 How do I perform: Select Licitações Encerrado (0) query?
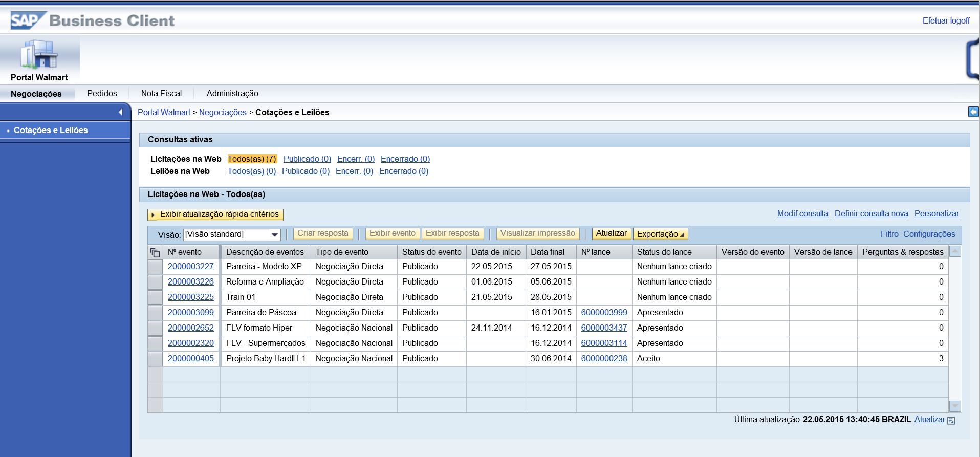(x=405, y=159)
